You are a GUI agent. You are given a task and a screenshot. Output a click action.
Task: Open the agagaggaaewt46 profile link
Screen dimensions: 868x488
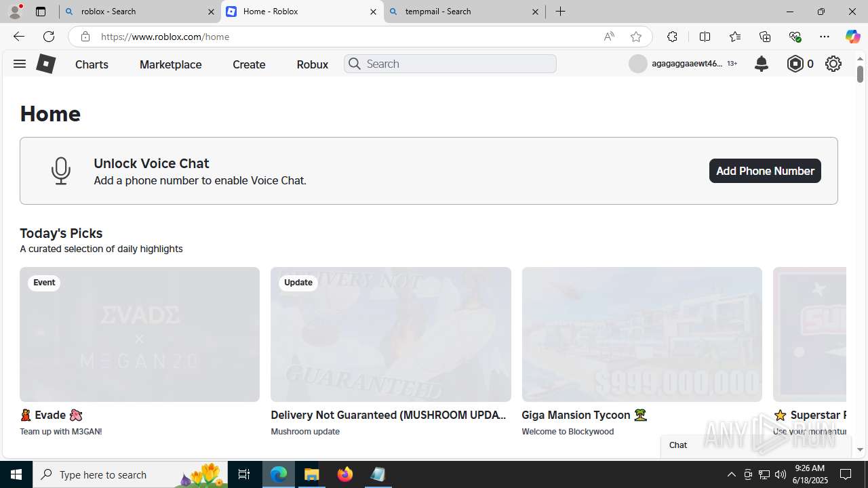(x=687, y=64)
